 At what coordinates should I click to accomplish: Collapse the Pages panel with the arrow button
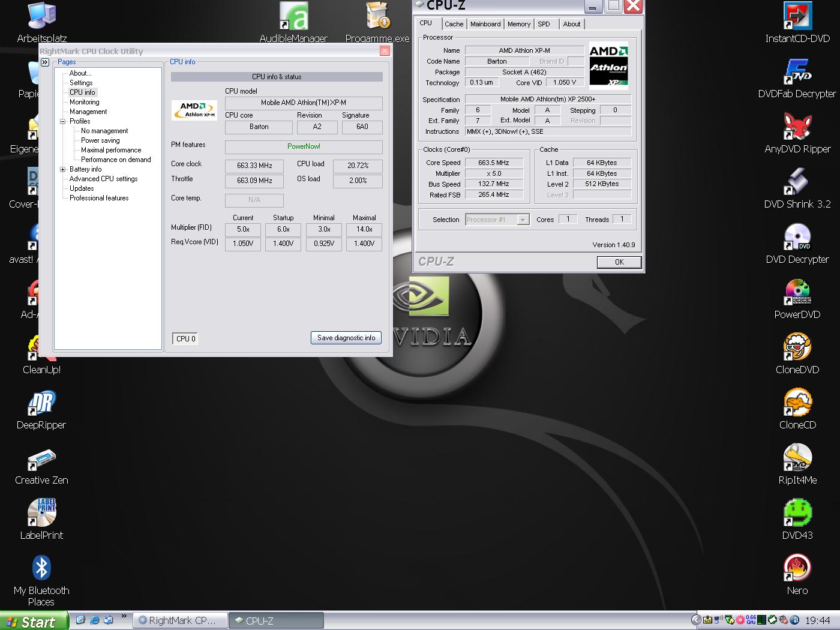(x=45, y=62)
